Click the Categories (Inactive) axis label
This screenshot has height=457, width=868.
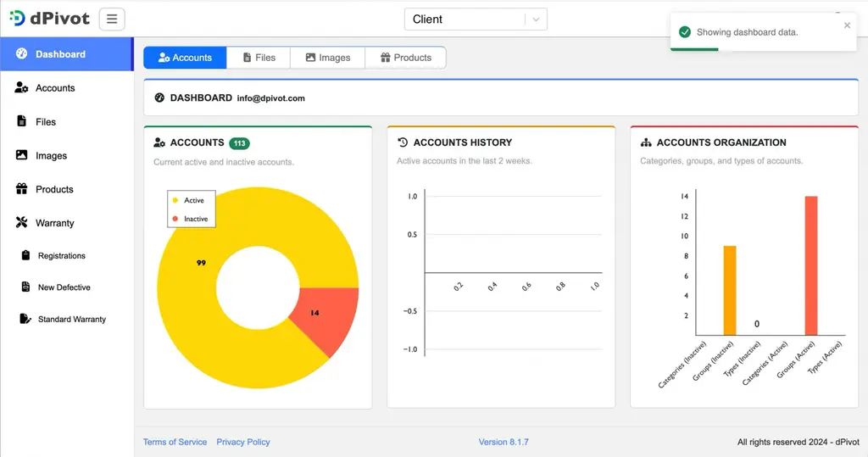tap(682, 365)
